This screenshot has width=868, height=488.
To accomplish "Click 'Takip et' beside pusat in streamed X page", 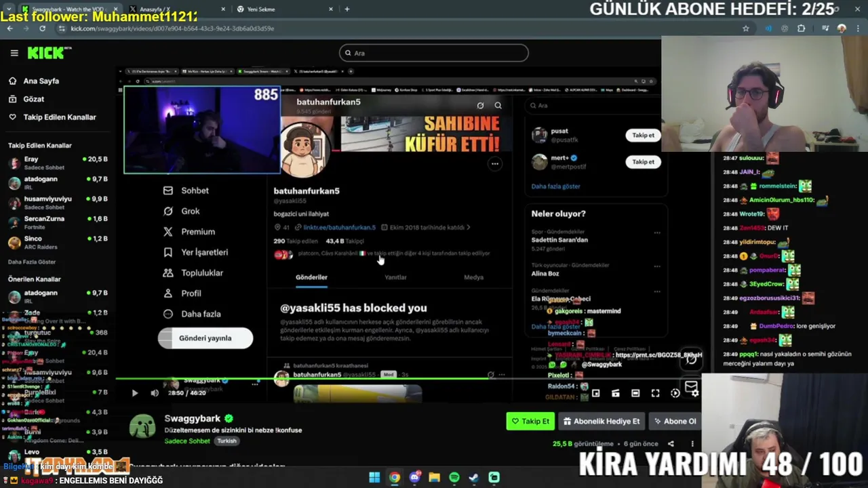I will pyautogui.click(x=643, y=135).
